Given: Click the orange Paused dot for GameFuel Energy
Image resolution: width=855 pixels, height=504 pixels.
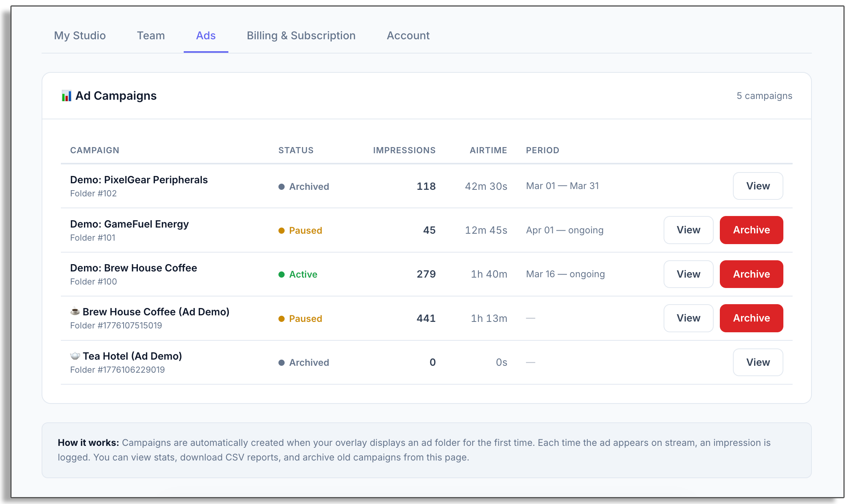Looking at the screenshot, I should pyautogui.click(x=282, y=230).
